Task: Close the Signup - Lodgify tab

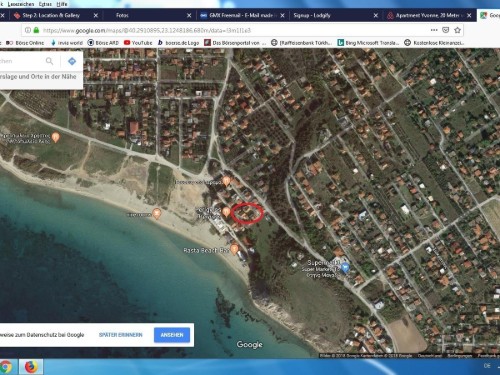Action: [376, 15]
